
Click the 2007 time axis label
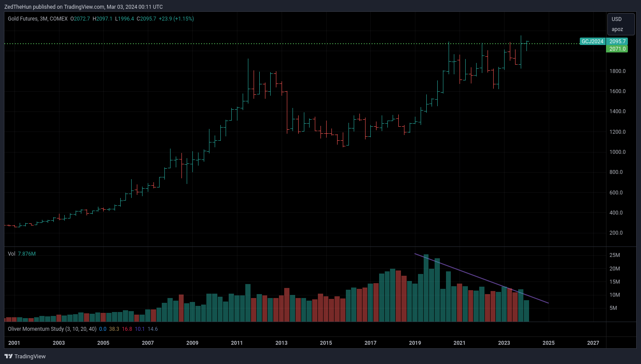[148, 343]
